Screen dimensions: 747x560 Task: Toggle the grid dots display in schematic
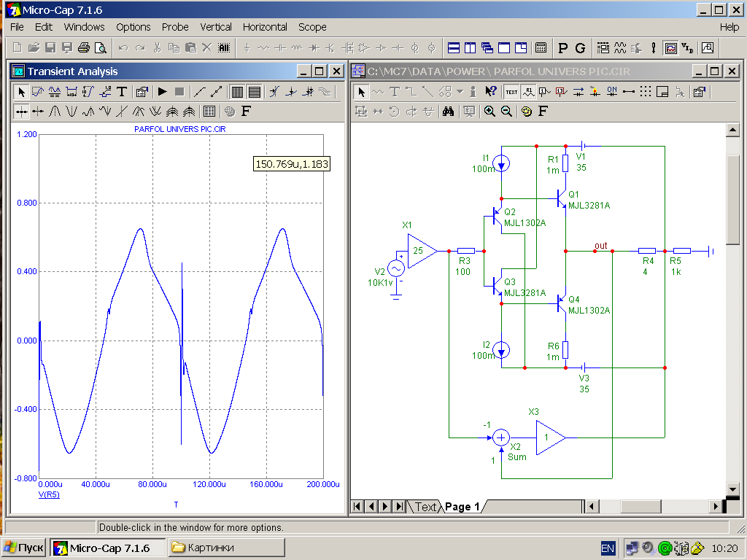pos(646,92)
